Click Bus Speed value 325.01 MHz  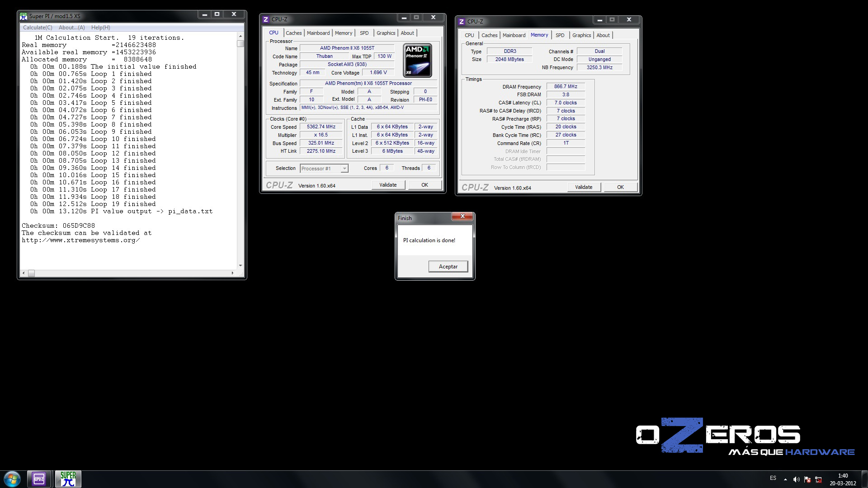[x=321, y=143]
